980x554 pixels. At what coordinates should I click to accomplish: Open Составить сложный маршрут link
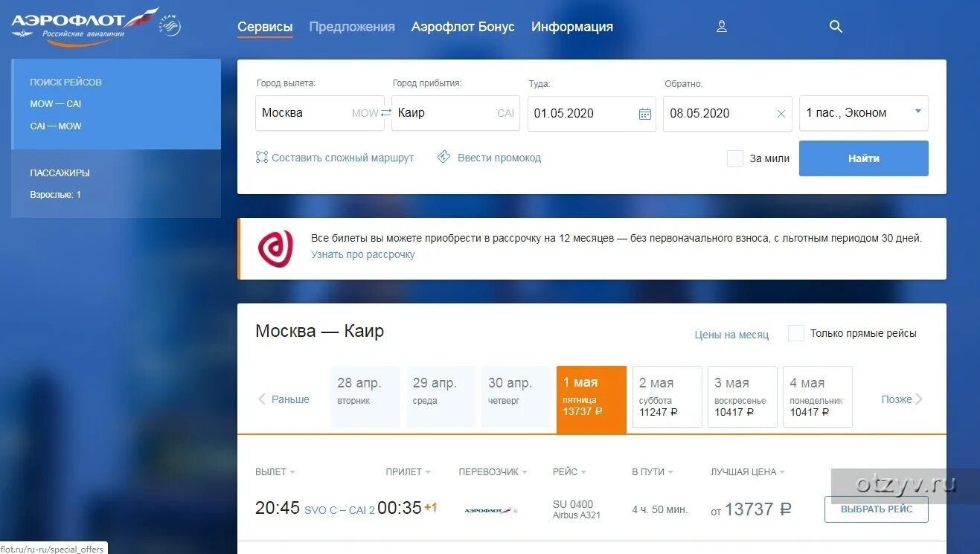[x=343, y=158]
